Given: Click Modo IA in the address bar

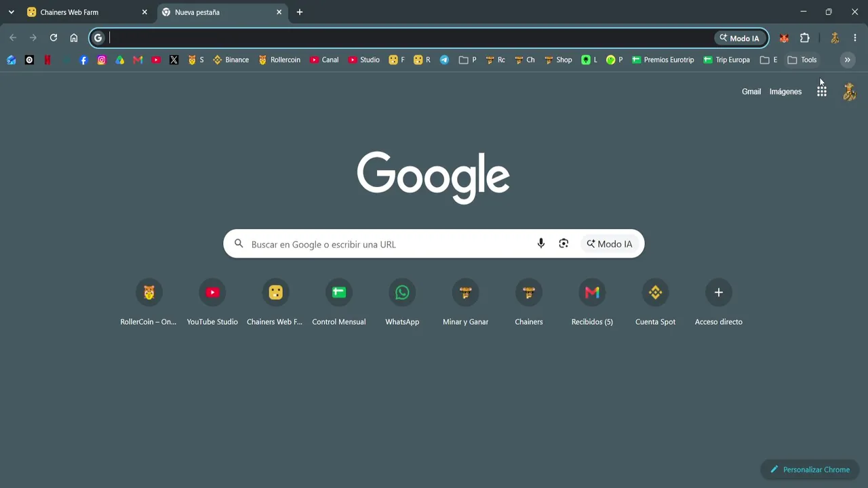Looking at the screenshot, I should [x=740, y=38].
